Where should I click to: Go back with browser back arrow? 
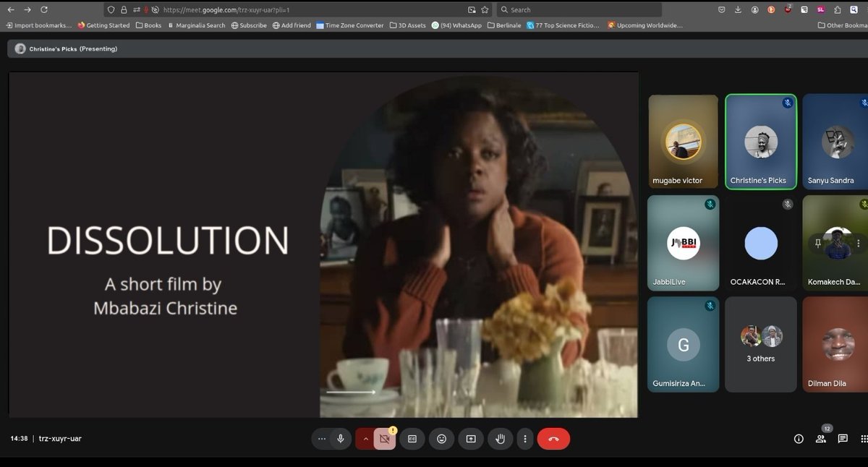(x=10, y=10)
